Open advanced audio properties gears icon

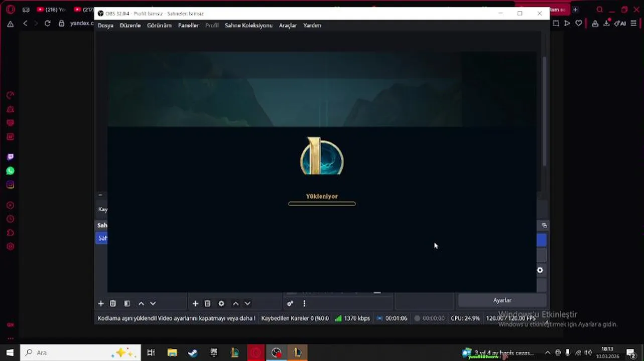tap(290, 303)
